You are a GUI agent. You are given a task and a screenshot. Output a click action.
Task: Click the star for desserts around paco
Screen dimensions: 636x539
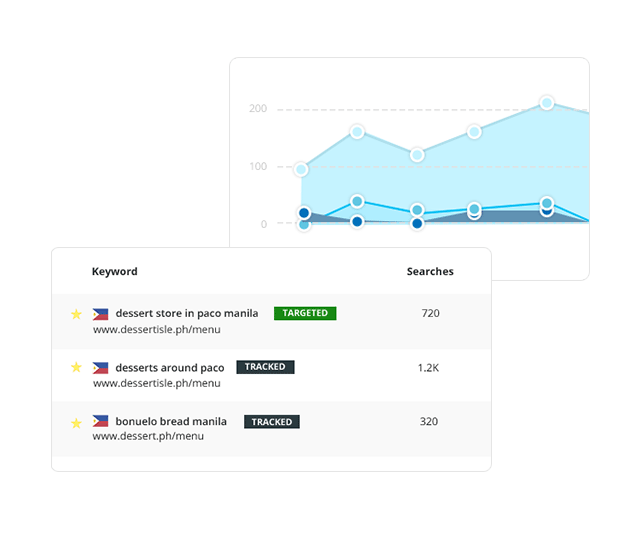(x=76, y=367)
